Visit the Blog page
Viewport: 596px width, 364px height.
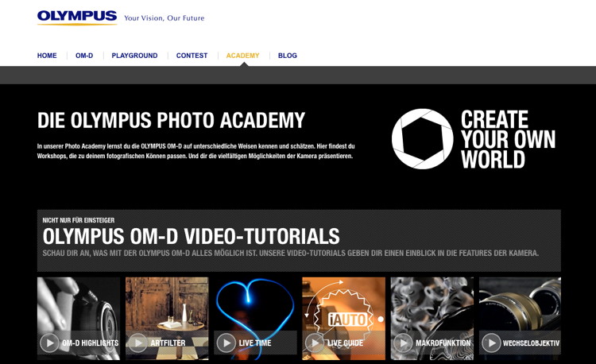tap(288, 56)
